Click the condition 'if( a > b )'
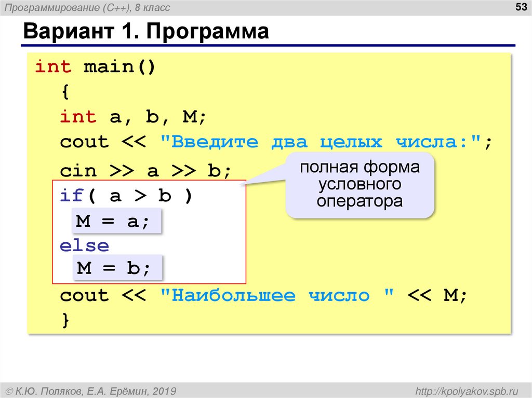532x398 pixels. (x=126, y=196)
